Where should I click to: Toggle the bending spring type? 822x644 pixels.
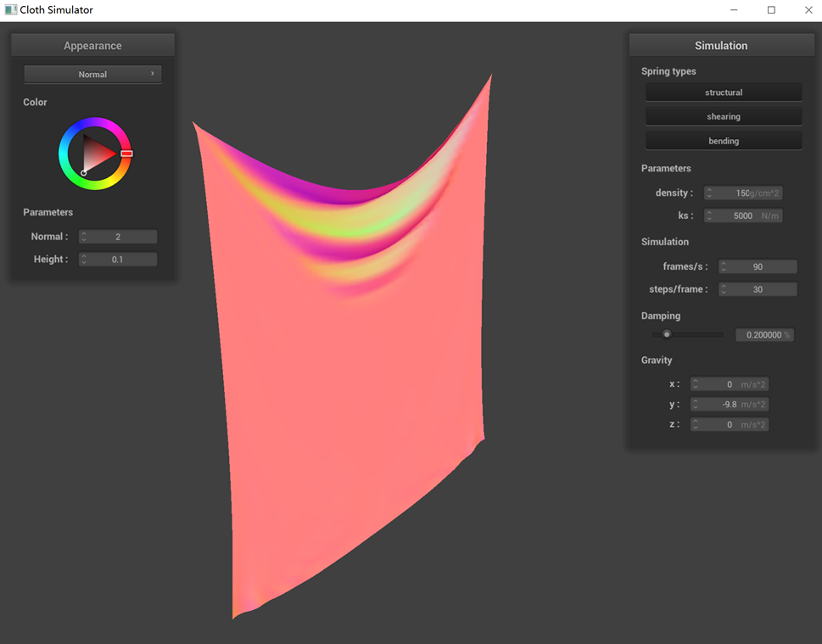(x=724, y=141)
